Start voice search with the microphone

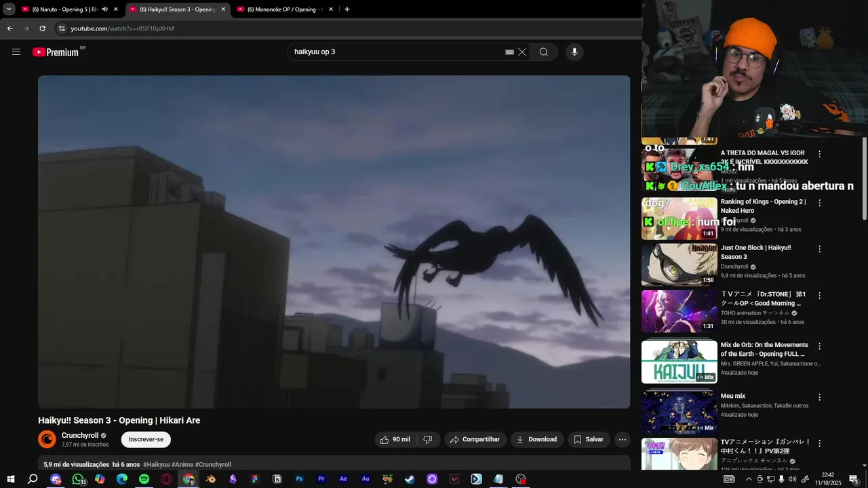point(574,52)
